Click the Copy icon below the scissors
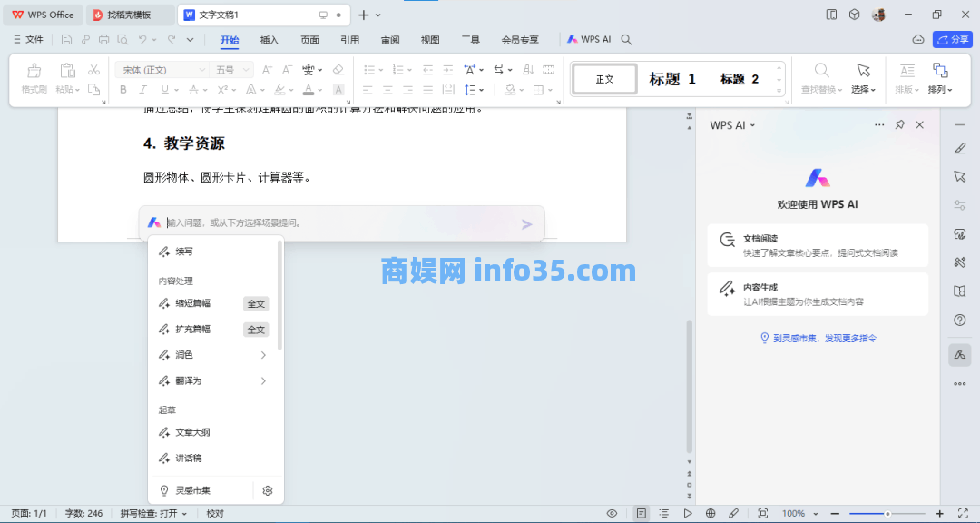Screen dimensions: 980x523 click(93, 90)
